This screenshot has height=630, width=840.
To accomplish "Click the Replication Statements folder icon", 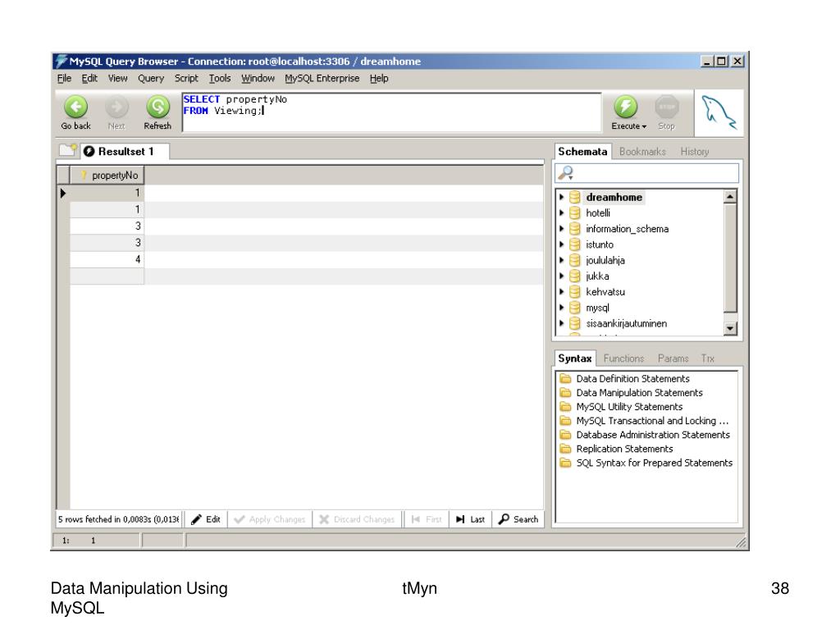I will (565, 449).
